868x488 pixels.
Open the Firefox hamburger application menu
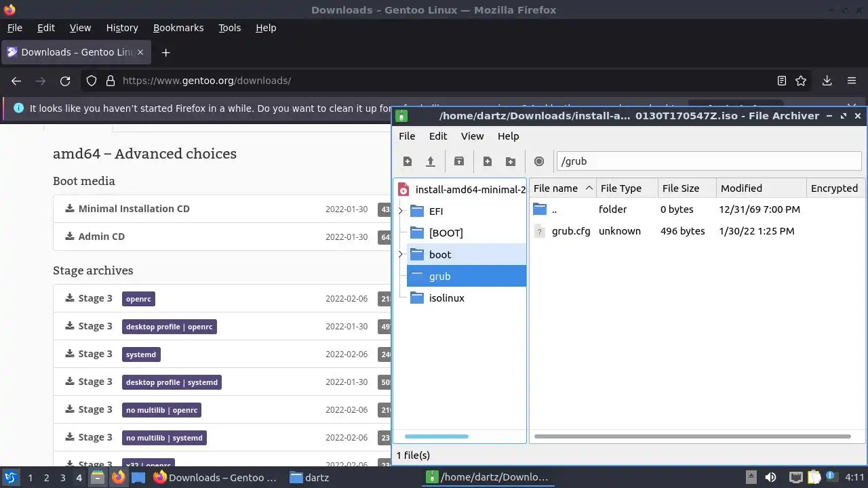point(852,81)
